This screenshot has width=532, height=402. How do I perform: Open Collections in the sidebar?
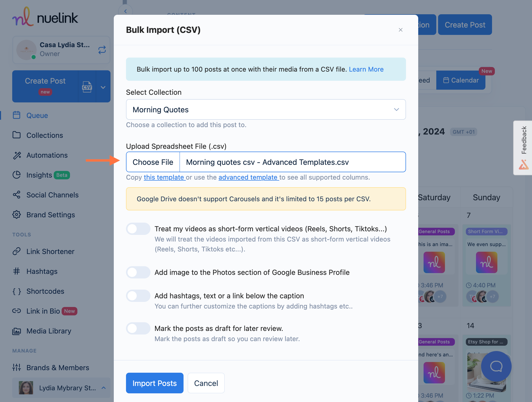(45, 135)
